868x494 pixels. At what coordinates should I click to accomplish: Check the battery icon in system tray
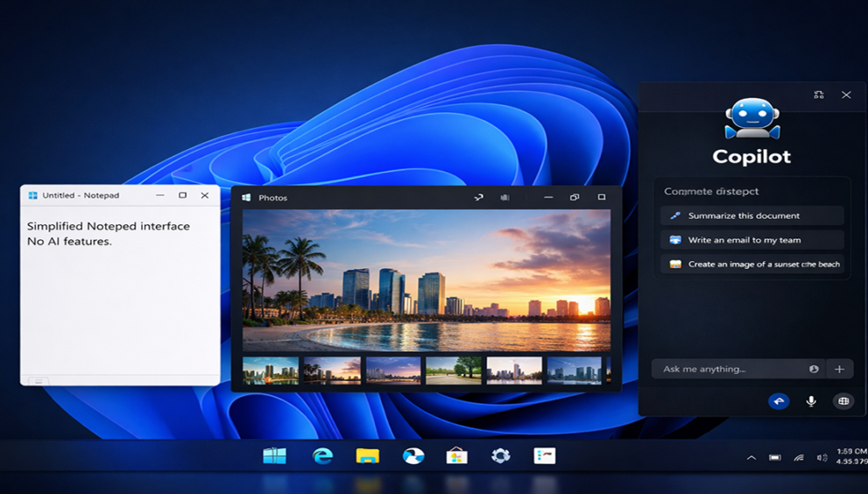(775, 457)
